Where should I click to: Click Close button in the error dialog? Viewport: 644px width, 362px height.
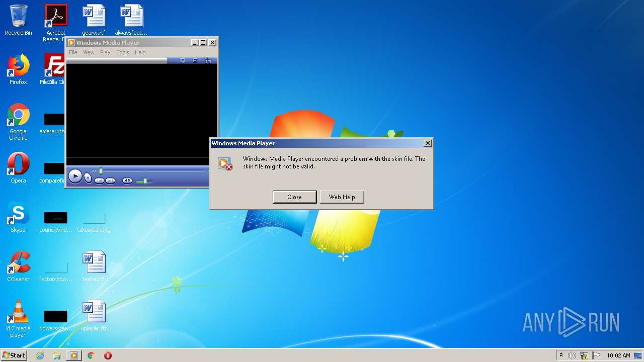click(x=294, y=197)
